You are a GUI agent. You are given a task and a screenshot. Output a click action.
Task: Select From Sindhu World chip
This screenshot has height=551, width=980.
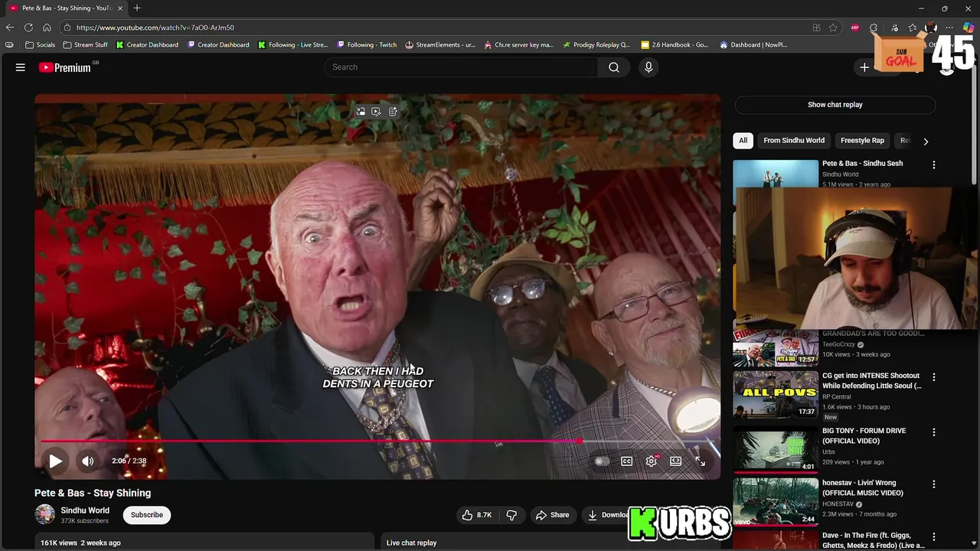(x=794, y=141)
